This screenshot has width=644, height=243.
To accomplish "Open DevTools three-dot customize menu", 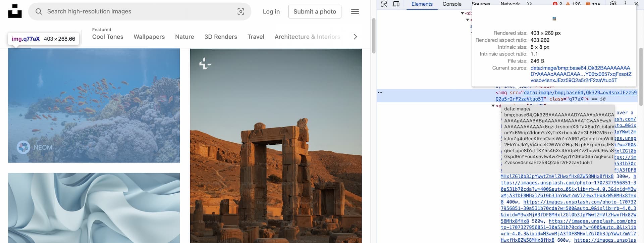I will click(625, 4).
